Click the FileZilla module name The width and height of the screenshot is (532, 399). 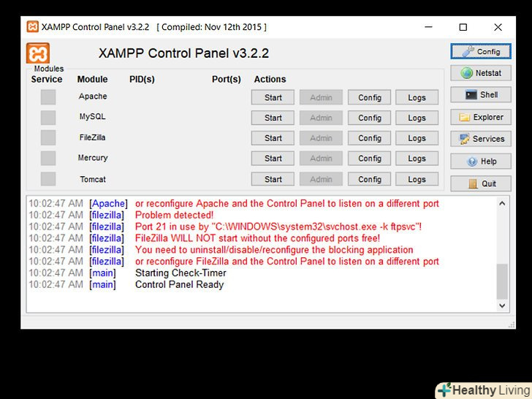point(92,137)
